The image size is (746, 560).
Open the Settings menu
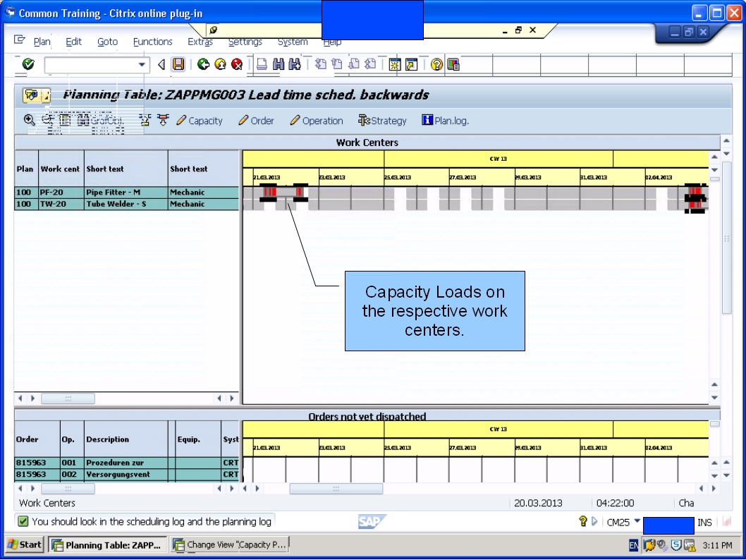[x=245, y=42]
